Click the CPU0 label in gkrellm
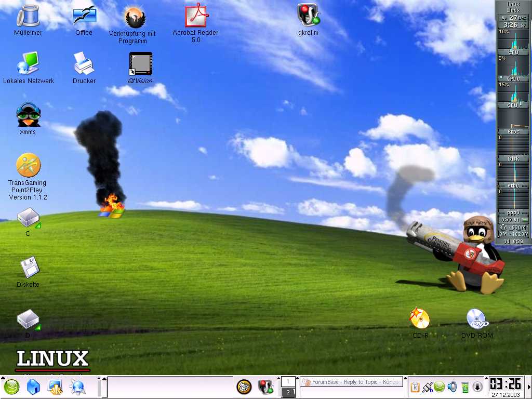This screenshot has height=399, width=532. click(513, 79)
